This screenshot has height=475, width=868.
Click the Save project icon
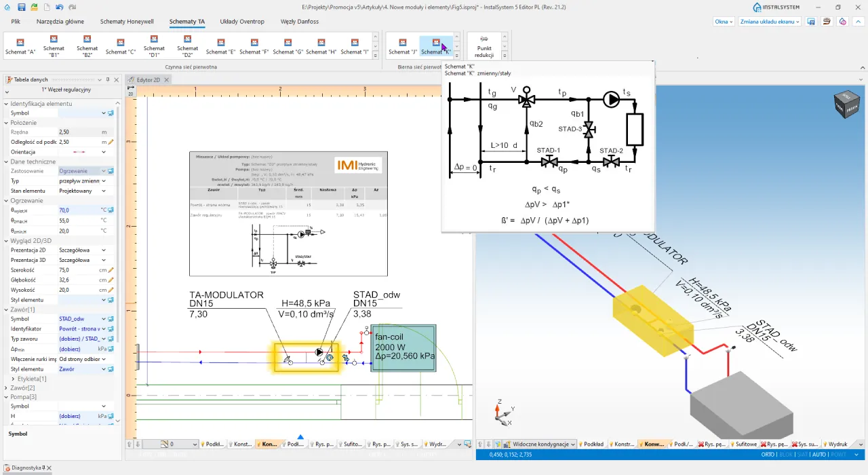(x=22, y=7)
